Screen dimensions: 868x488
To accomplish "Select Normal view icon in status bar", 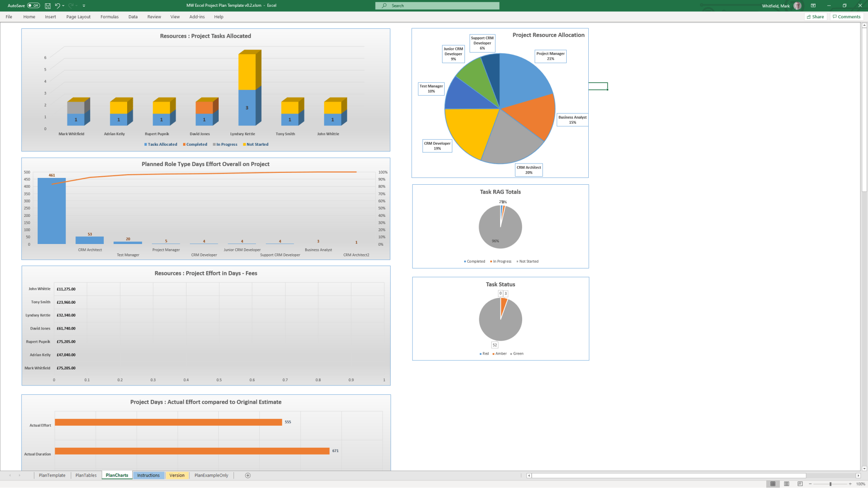I will 773,483.
